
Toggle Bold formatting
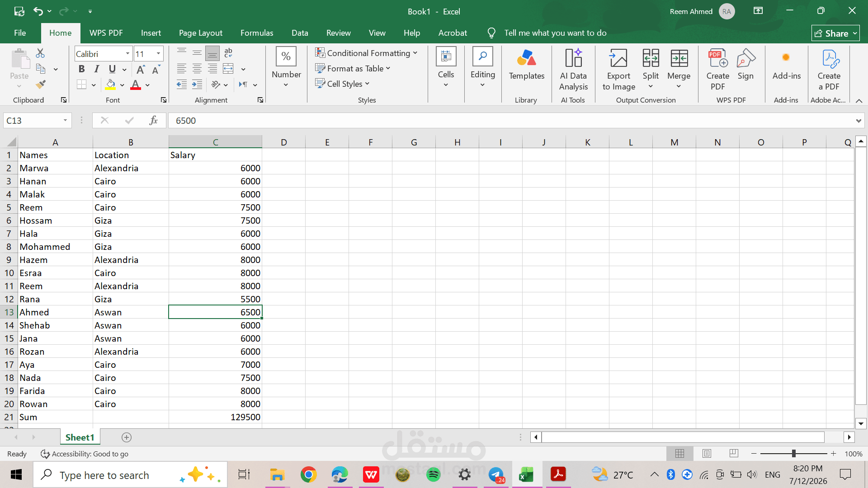click(81, 69)
